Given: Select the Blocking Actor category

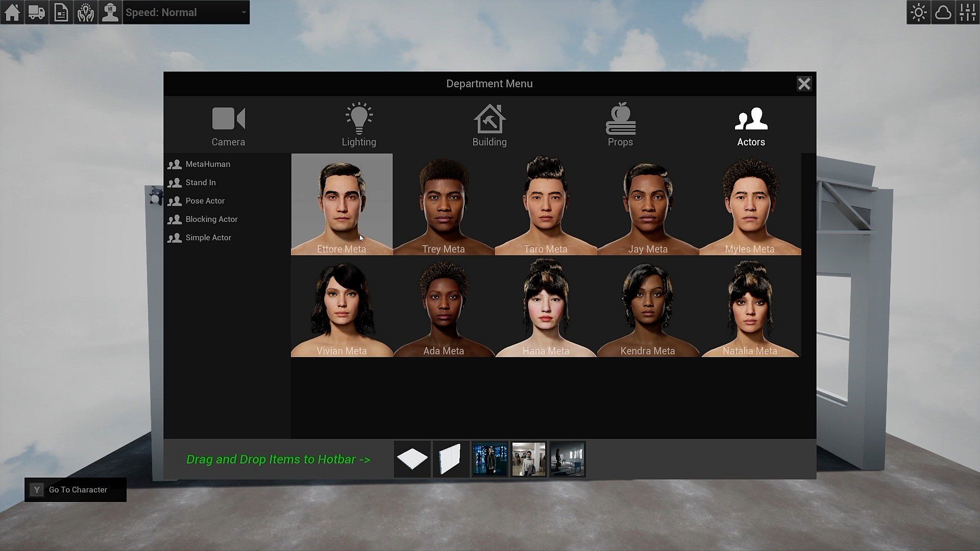Looking at the screenshot, I should [211, 219].
